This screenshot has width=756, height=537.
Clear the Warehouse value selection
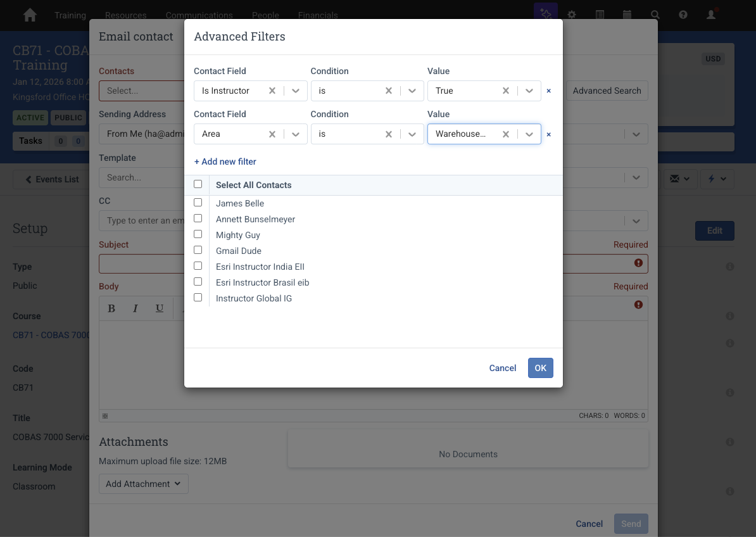pos(506,134)
